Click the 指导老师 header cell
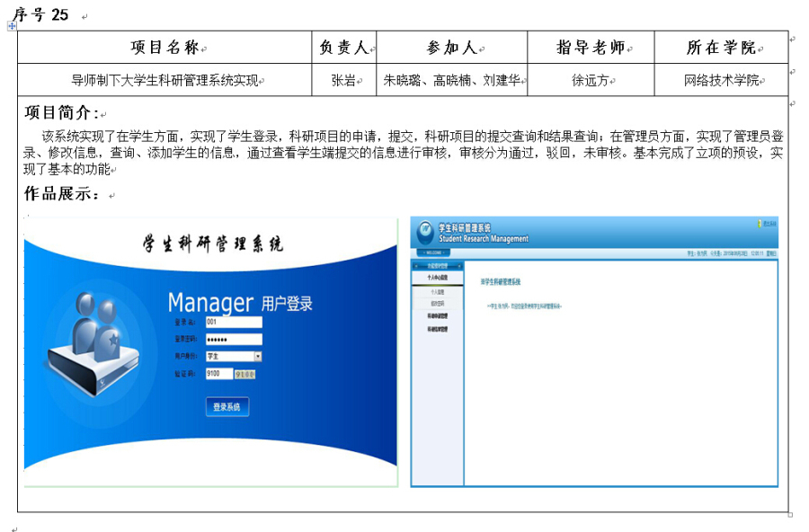 (591, 48)
